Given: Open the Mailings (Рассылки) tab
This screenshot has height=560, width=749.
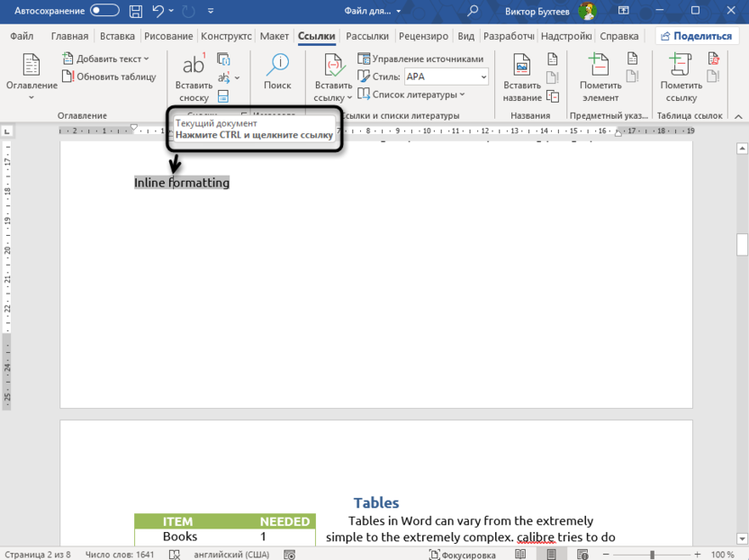Looking at the screenshot, I should pos(367,36).
